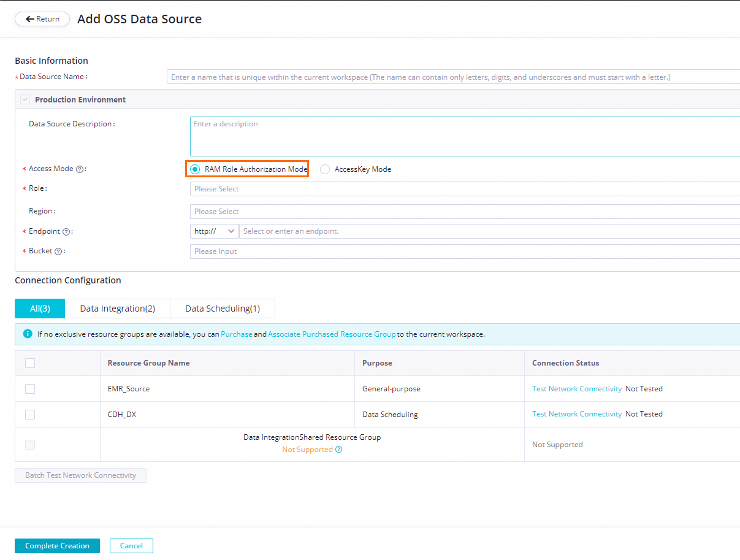Toggle the select-all checkbox in table header
The width and height of the screenshot is (740, 560).
click(30, 363)
